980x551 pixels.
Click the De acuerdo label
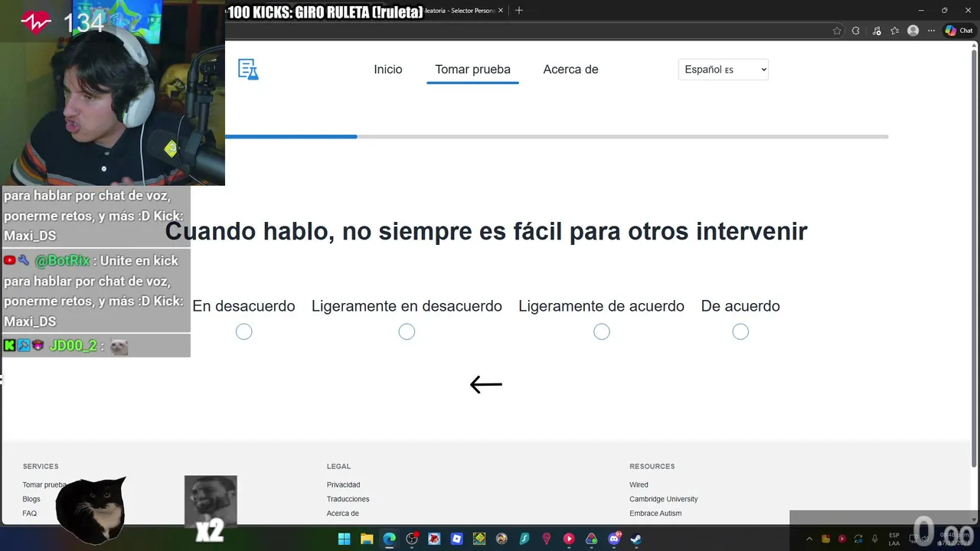pos(740,306)
